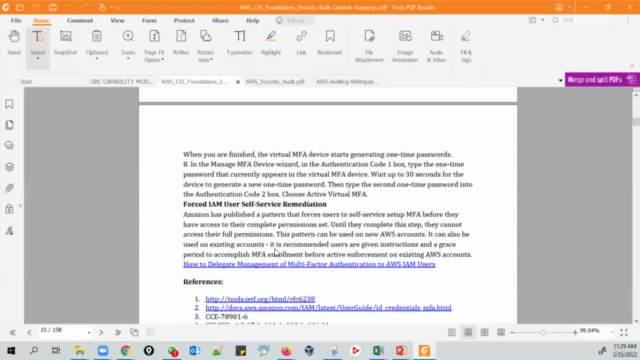Toggle full screen mode
640x360 pixels.
[x=624, y=333]
